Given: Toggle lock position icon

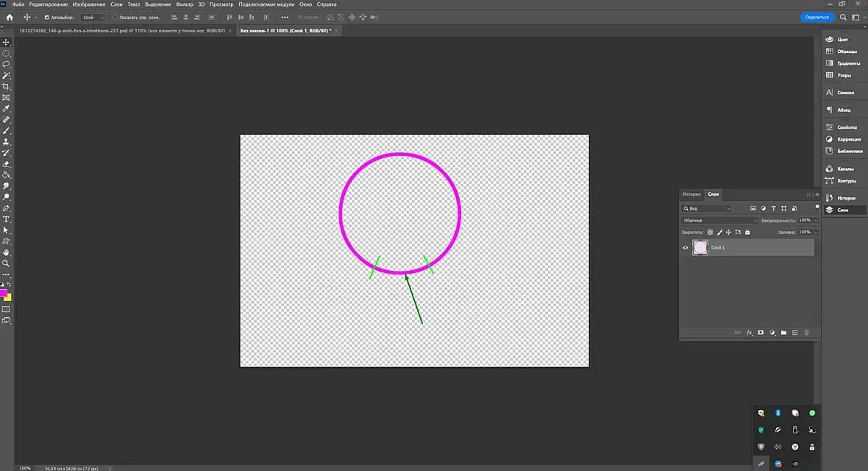Looking at the screenshot, I should 728,232.
